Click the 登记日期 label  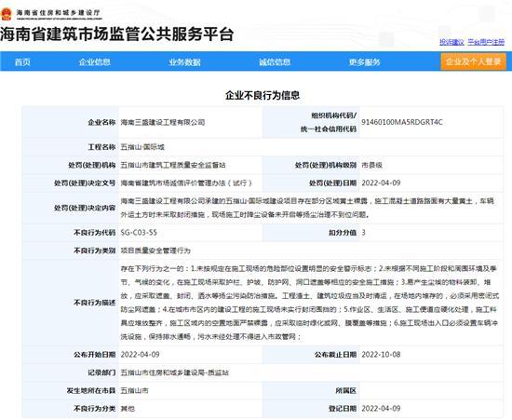click(343, 408)
